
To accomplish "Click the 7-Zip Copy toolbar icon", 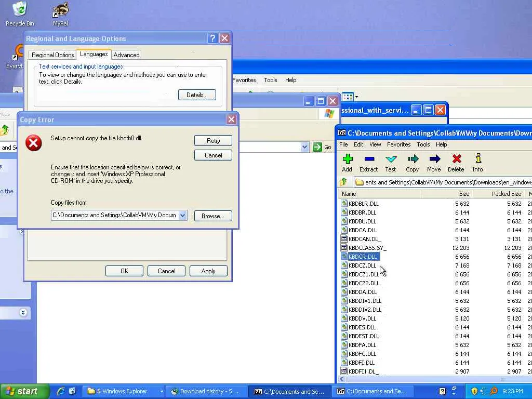I will [x=412, y=163].
